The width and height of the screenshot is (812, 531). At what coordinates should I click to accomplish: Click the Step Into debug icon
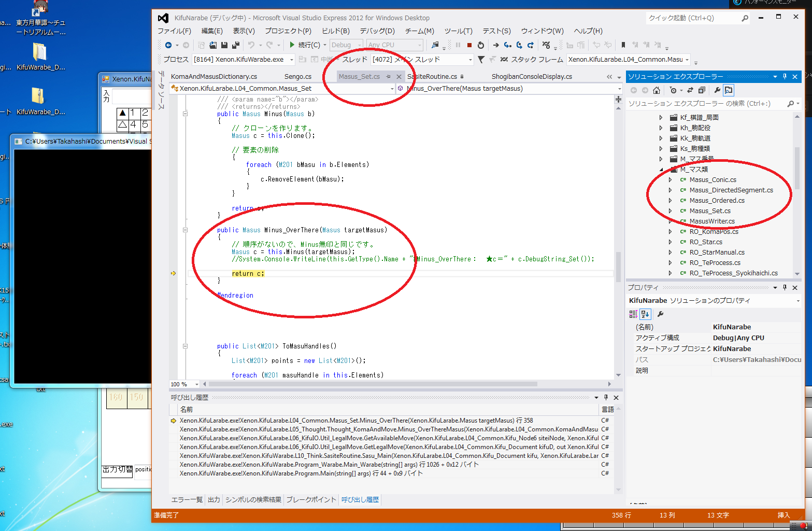[508, 45]
